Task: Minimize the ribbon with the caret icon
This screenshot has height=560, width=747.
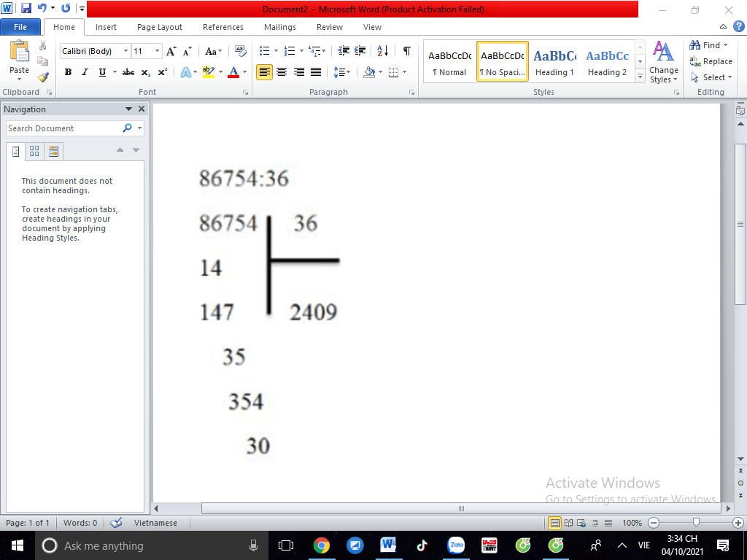Action: 723,27
